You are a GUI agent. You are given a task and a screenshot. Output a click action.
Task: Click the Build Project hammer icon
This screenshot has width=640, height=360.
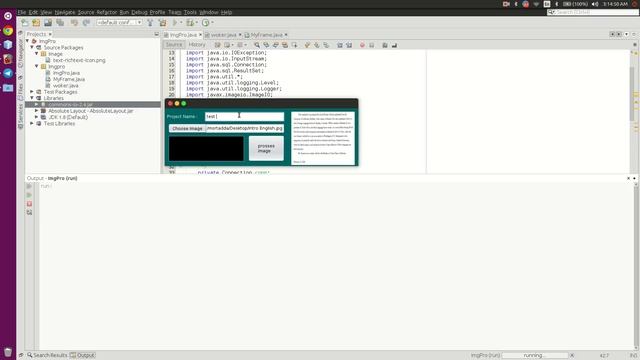(150, 23)
